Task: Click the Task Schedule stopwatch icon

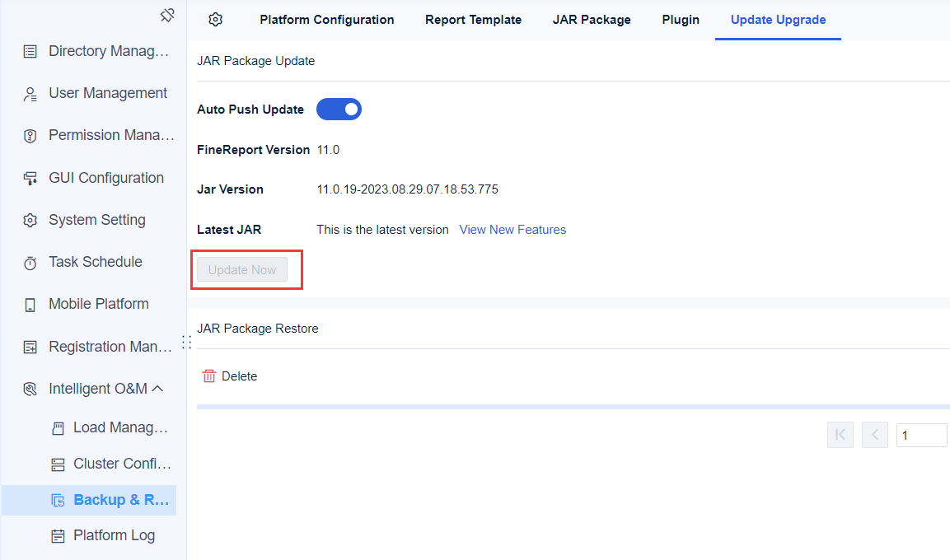Action: tap(30, 263)
